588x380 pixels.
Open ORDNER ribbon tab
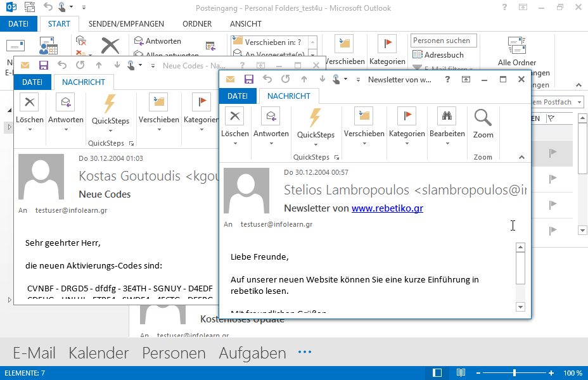[x=197, y=23]
